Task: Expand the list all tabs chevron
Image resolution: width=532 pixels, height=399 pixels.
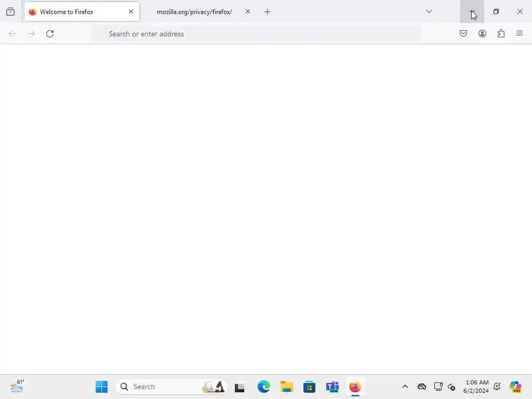Action: pyautogui.click(x=429, y=11)
